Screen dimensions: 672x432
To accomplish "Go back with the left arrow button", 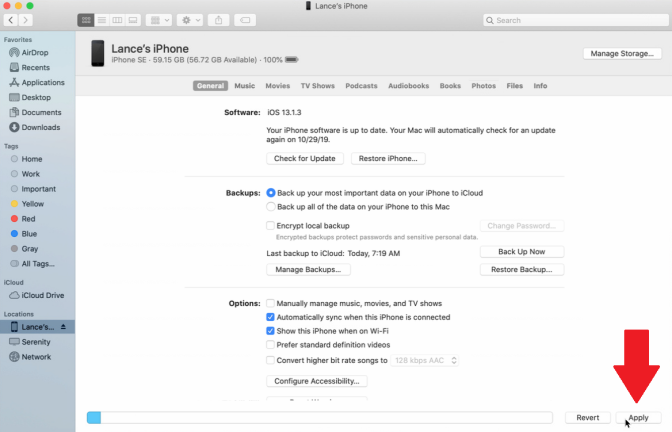I will 11,20.
